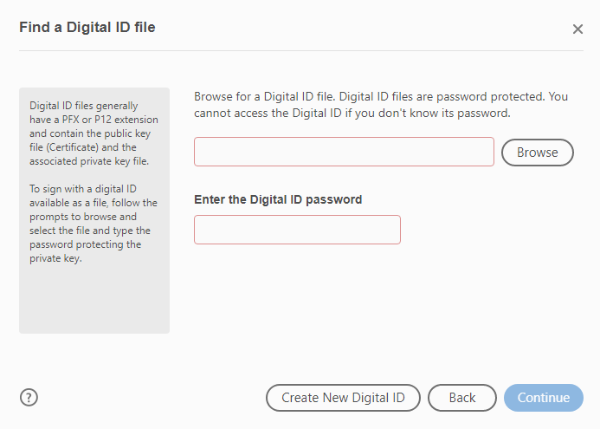
Task: Click the Enter the Digital ID password label
Action: coord(278,199)
